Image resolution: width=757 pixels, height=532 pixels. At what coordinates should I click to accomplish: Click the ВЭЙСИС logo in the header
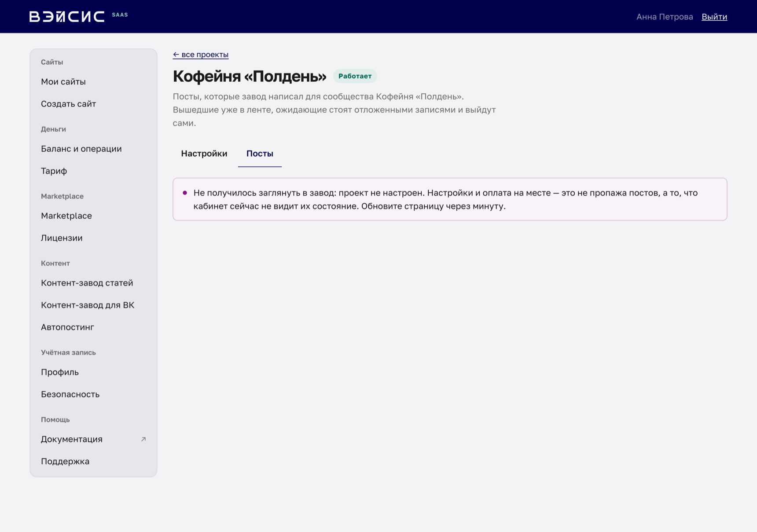click(x=67, y=17)
